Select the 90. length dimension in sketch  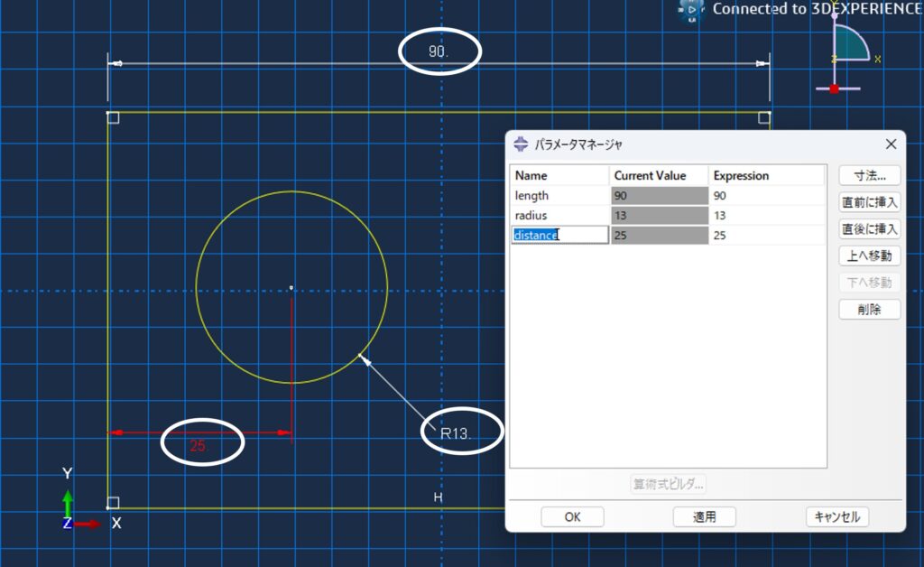[x=439, y=51]
